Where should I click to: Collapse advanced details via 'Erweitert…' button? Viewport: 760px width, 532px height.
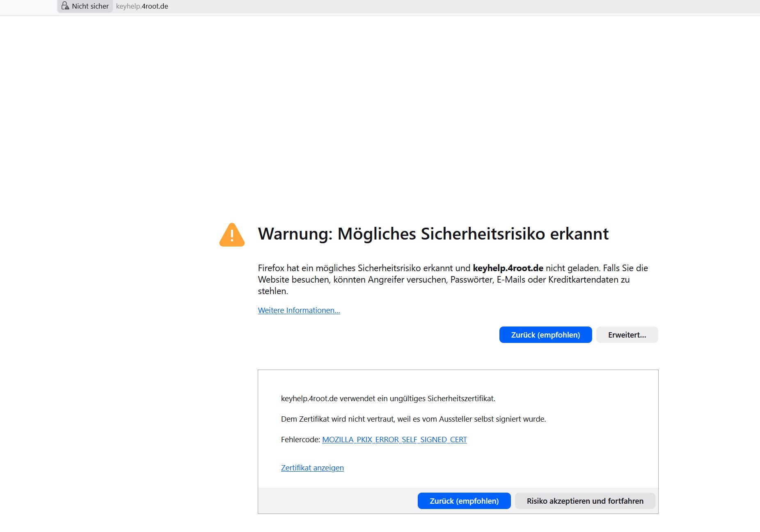[x=627, y=335]
